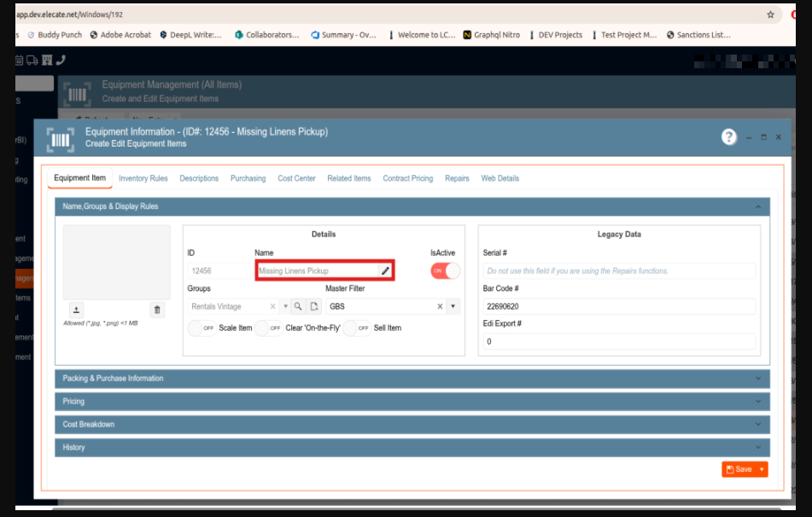Open the help question mark icon
The image size is (812, 517).
coord(728,137)
